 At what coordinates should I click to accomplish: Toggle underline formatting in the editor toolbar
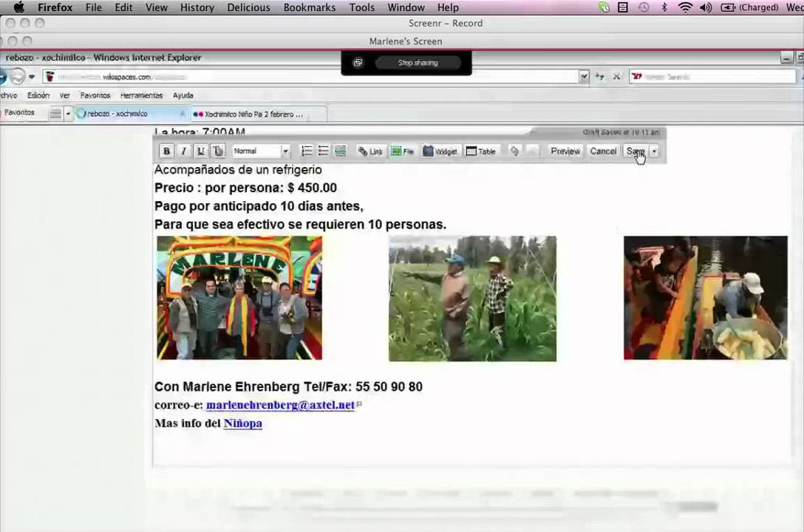pos(200,151)
